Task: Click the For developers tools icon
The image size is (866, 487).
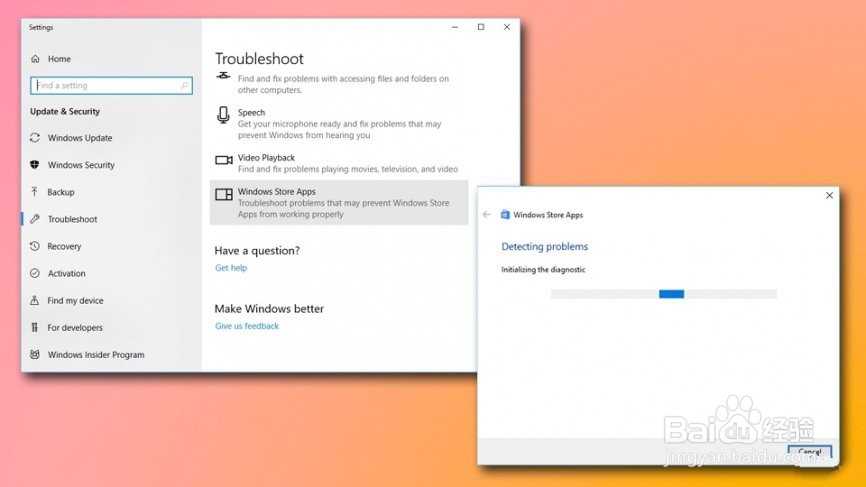Action: coord(35,327)
